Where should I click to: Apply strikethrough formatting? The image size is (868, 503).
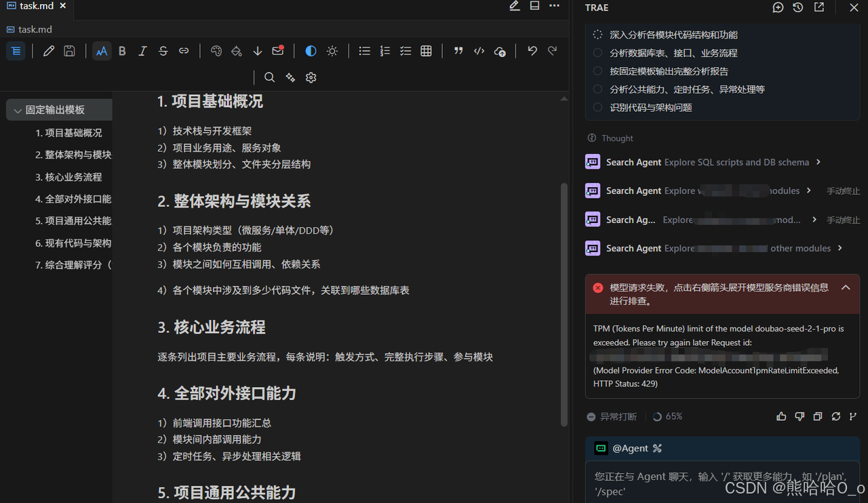(163, 51)
